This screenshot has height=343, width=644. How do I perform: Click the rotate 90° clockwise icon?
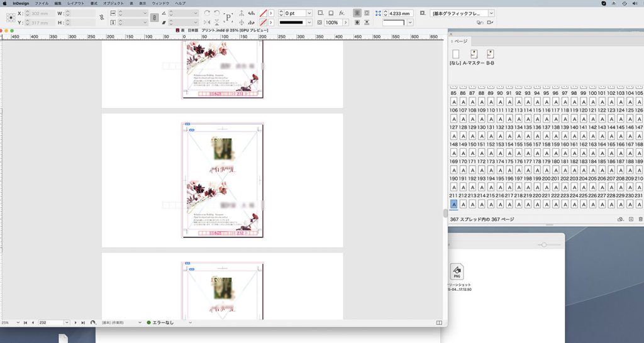(x=208, y=14)
